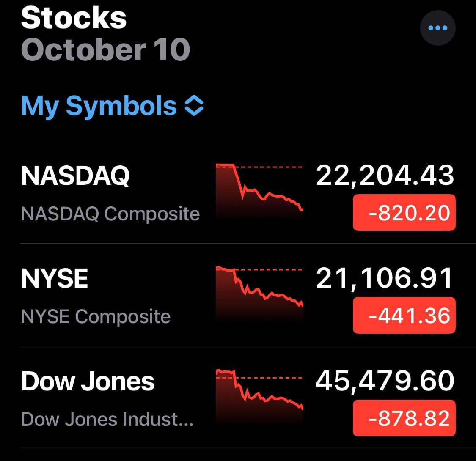476x461 pixels.
Task: Open the NASDAQ symbol details
Action: pyautogui.click(x=75, y=176)
